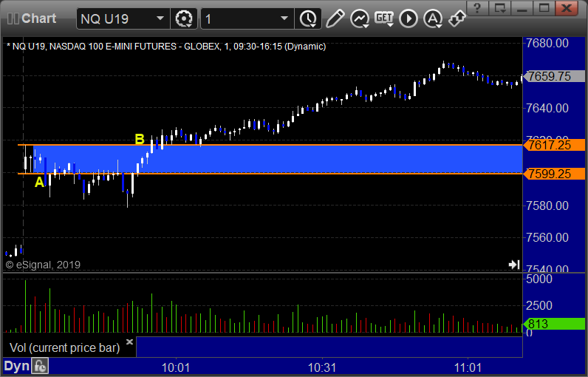The image size is (588, 377).
Task: Click the chart grip handle beside Chart title
Action: pos(13,18)
